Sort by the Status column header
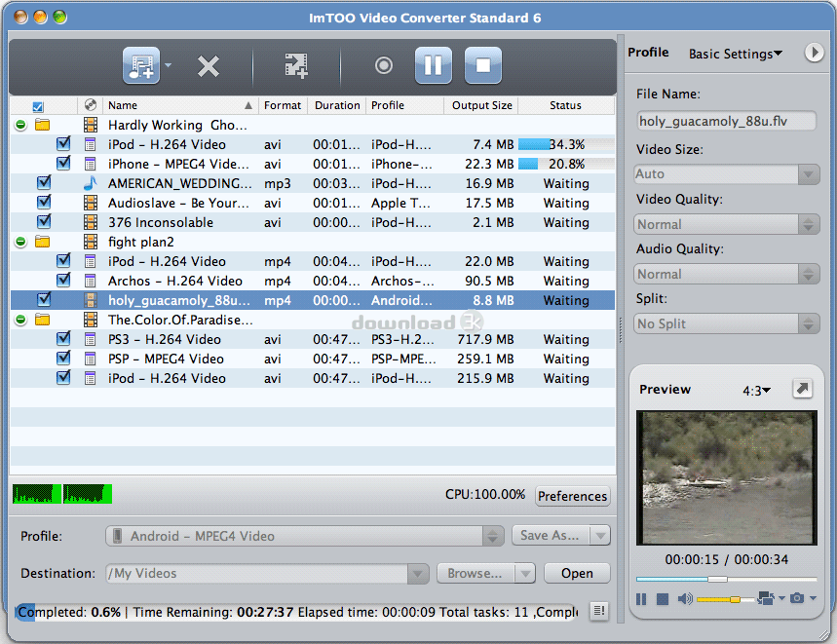This screenshot has height=644, width=837. tap(565, 105)
